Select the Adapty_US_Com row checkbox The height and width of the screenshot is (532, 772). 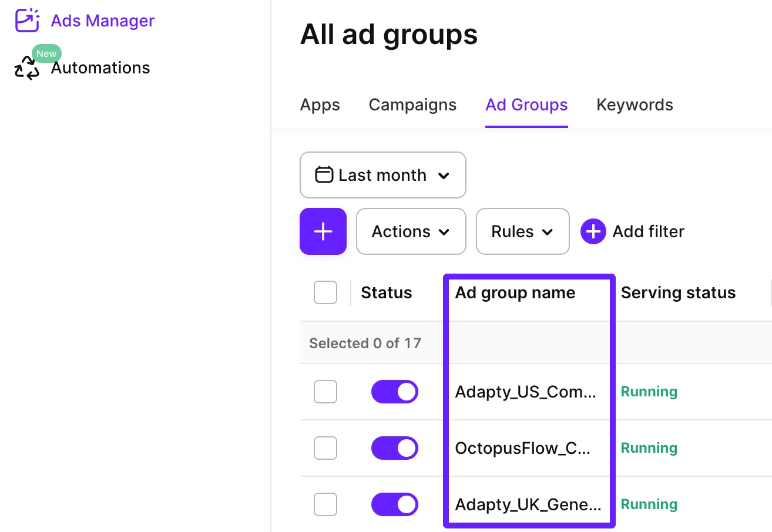pos(325,392)
